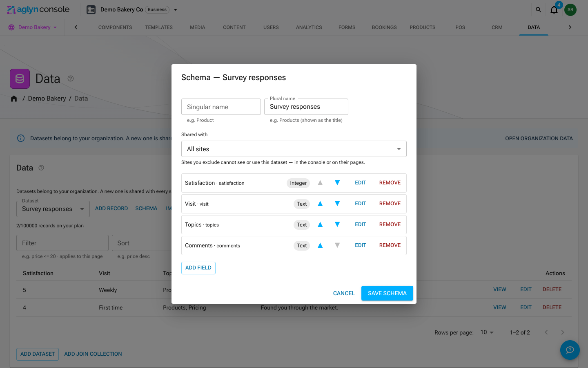Select the Products tab
588x368 pixels.
click(x=423, y=27)
